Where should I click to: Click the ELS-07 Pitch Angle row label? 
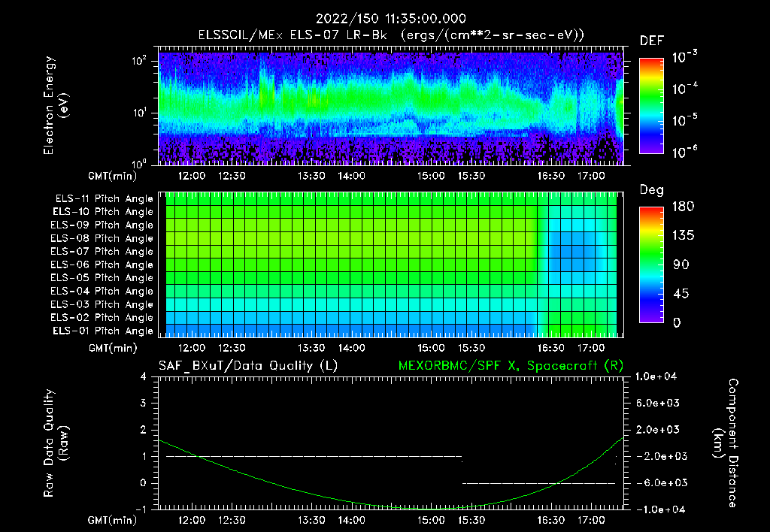click(102, 251)
